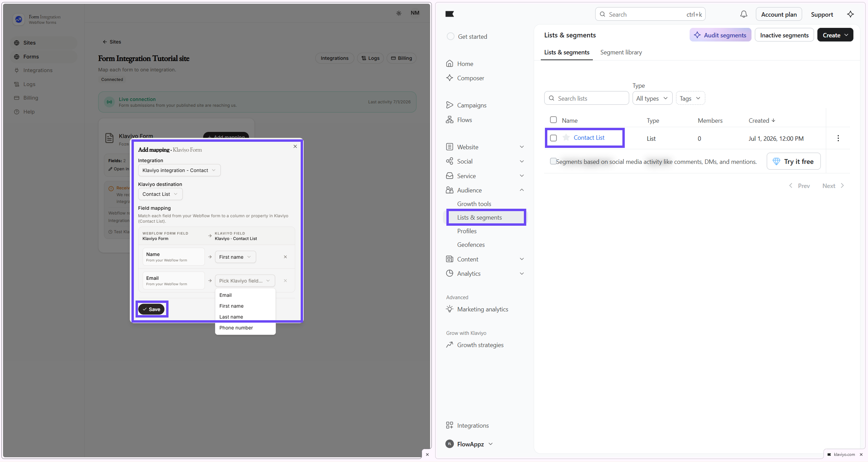Close the klaviyo.com badge
This screenshot has width=868, height=462.
click(861, 455)
